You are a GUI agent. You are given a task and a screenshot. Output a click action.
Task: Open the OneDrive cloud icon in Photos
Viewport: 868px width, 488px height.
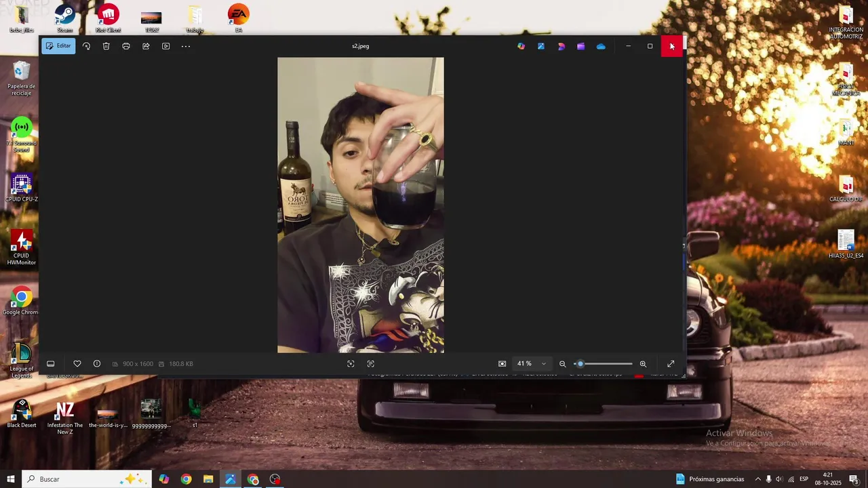tap(601, 46)
